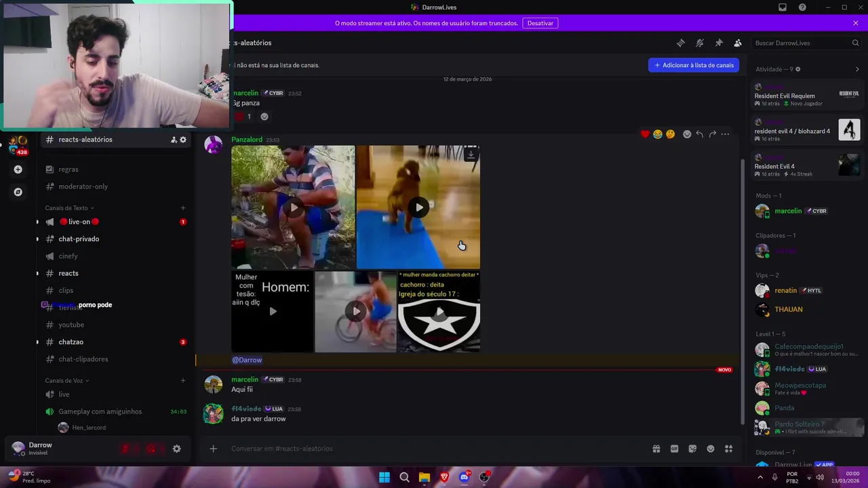Open the gift icon in message bar
Screen dimensions: 868x488
656,449
